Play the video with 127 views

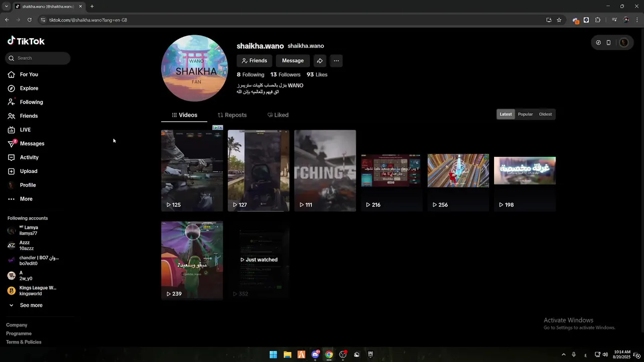(259, 171)
